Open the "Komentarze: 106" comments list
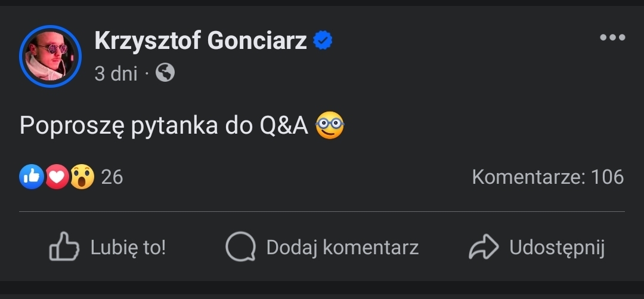The height and width of the screenshot is (299, 644). 547,177
